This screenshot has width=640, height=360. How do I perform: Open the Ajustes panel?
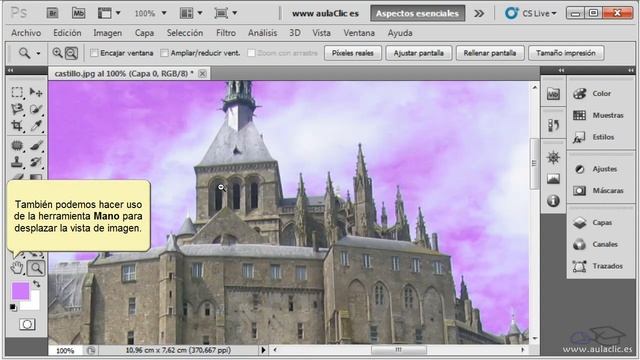[x=596, y=169]
